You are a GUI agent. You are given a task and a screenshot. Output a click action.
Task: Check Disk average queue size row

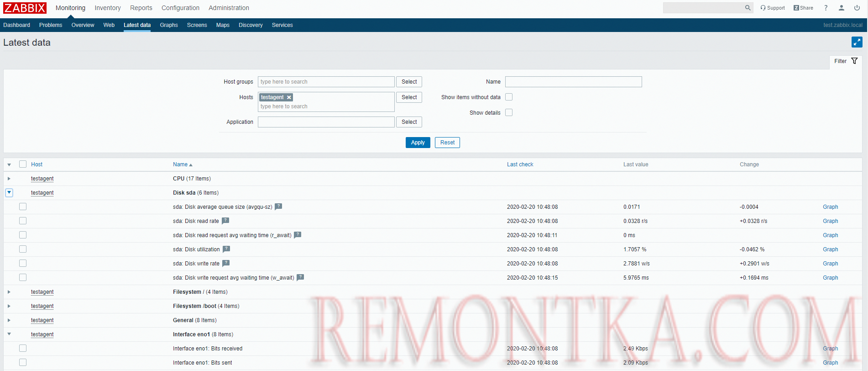tap(23, 207)
